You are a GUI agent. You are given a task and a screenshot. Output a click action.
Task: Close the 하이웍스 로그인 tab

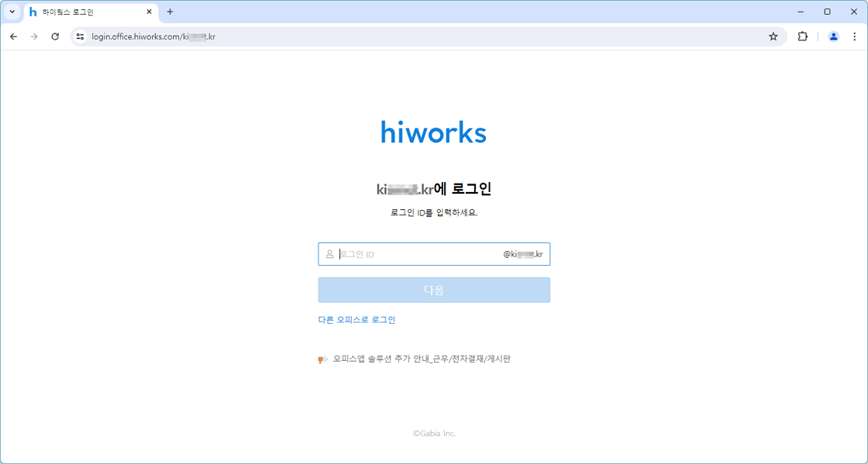point(149,12)
